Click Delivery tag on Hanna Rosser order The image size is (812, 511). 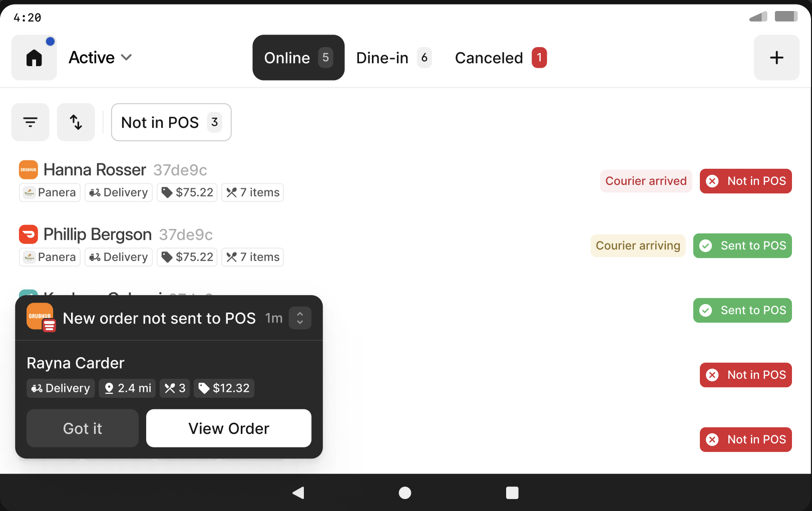point(119,192)
